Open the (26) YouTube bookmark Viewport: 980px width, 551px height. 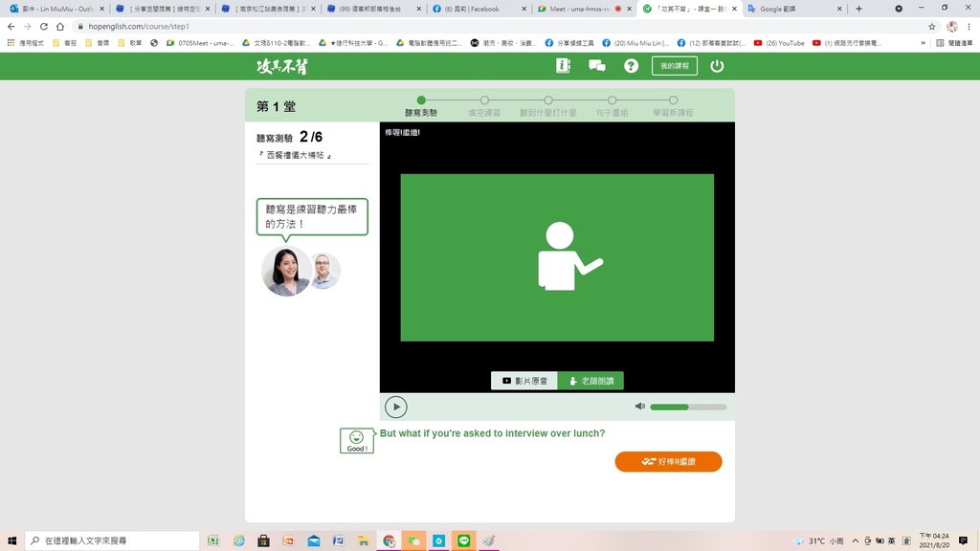tap(779, 43)
